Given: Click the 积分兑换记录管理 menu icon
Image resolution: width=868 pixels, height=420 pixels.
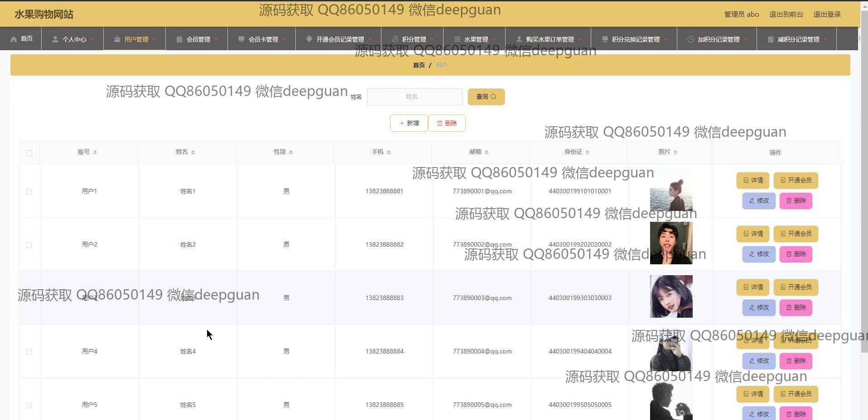Looking at the screenshot, I should click(605, 39).
